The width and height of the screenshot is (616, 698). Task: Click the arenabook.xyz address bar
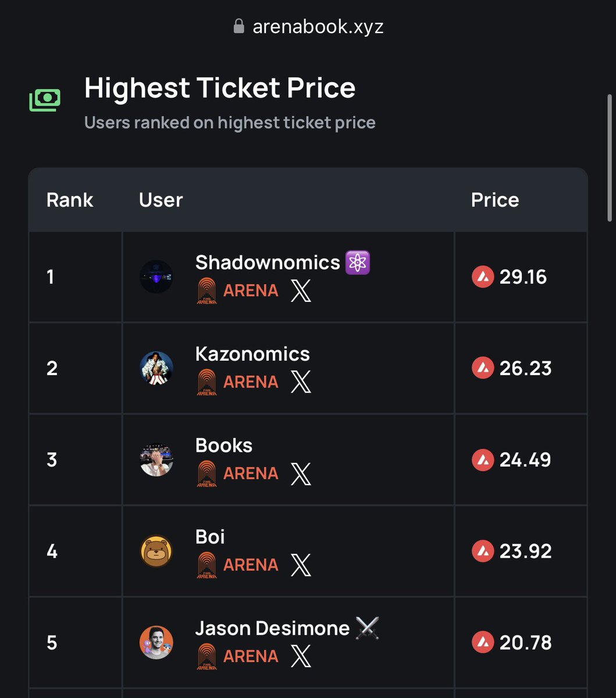(308, 27)
